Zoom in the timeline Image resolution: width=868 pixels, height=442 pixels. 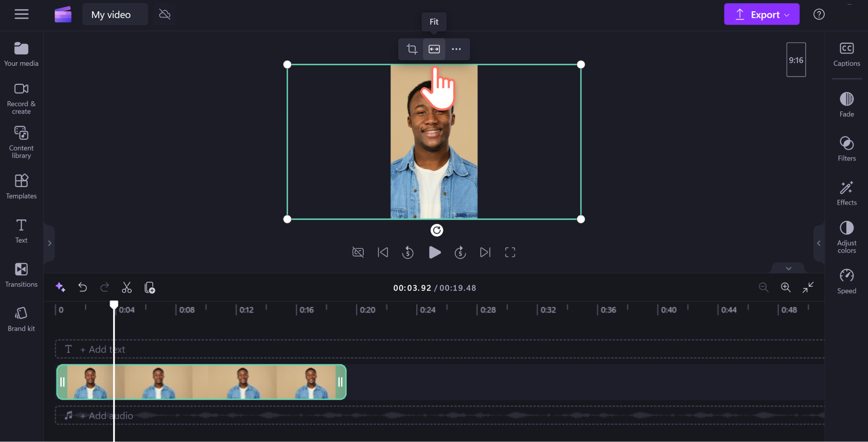[786, 287]
